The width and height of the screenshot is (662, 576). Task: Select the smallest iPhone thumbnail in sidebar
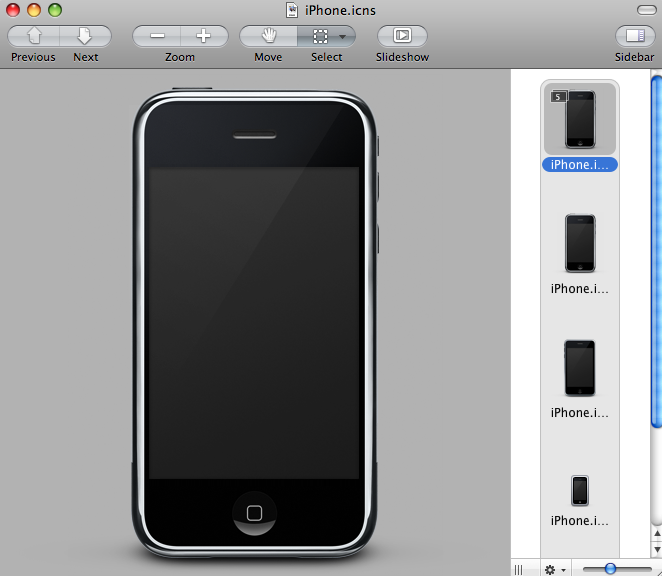(x=580, y=491)
